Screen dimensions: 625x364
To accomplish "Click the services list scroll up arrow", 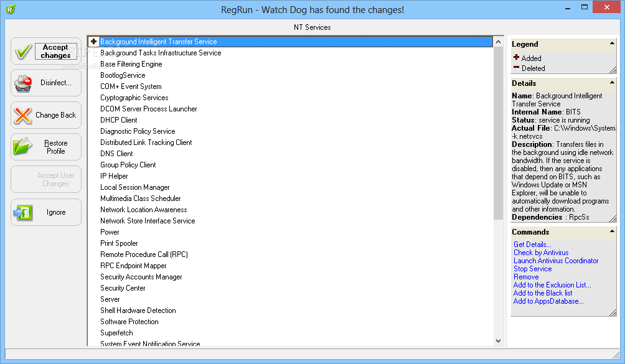I will click(498, 42).
